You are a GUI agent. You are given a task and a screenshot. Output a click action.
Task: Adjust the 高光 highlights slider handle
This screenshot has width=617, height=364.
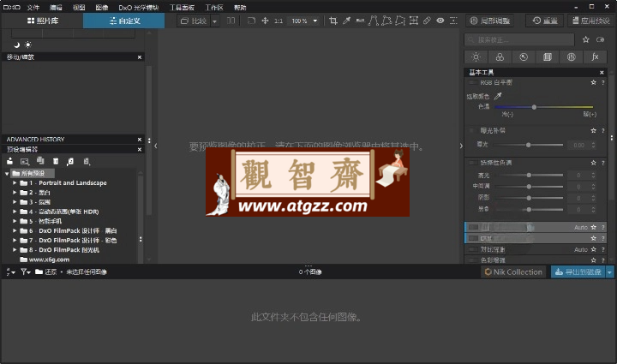[x=529, y=176]
